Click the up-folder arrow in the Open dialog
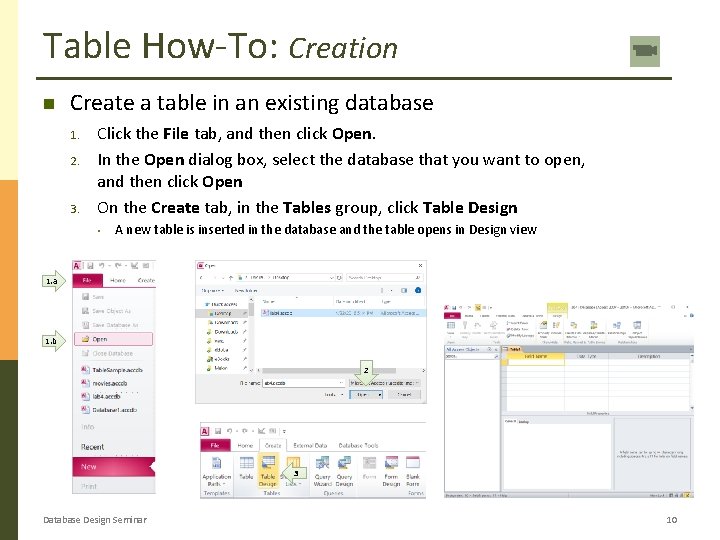Screen dimensions: 720x540 (x=231, y=277)
